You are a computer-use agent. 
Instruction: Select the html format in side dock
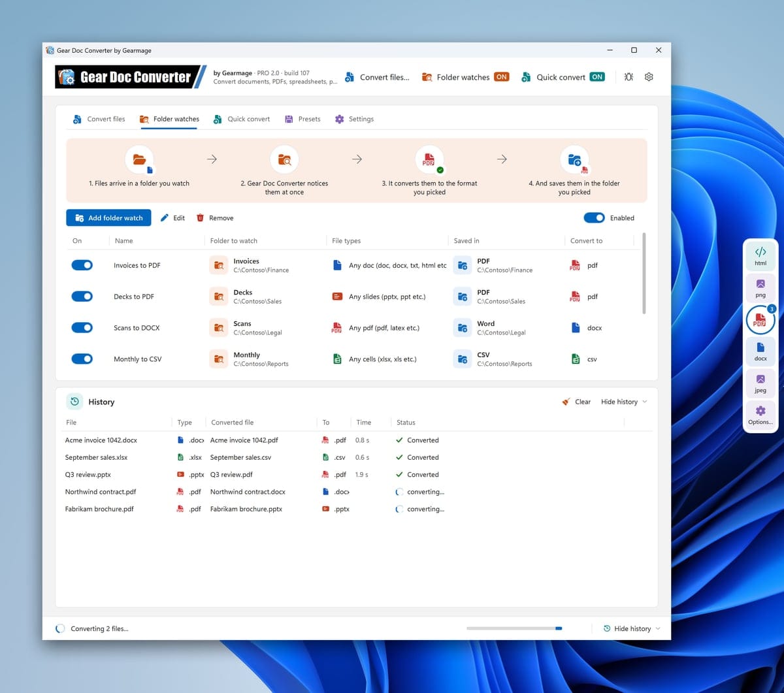(760, 256)
